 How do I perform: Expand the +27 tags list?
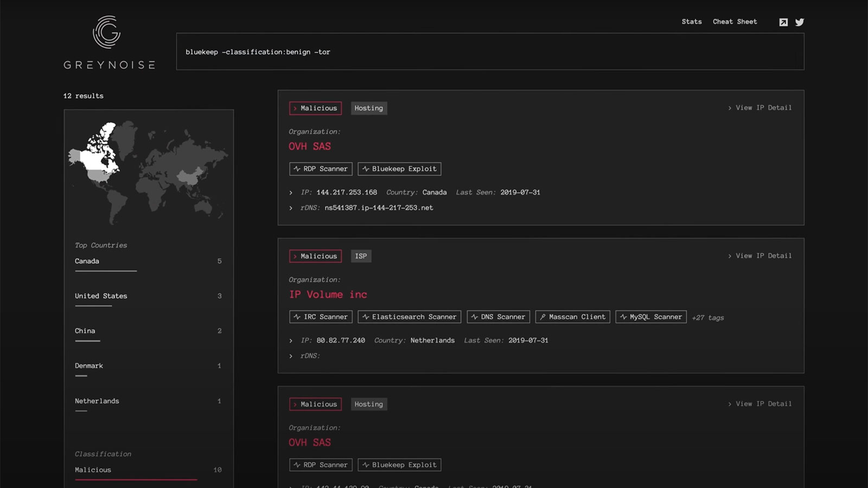tap(708, 318)
